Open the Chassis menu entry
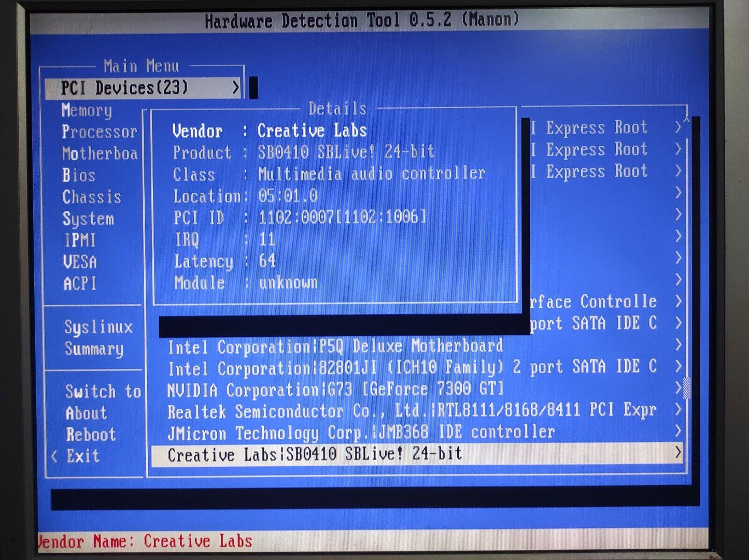 click(92, 197)
